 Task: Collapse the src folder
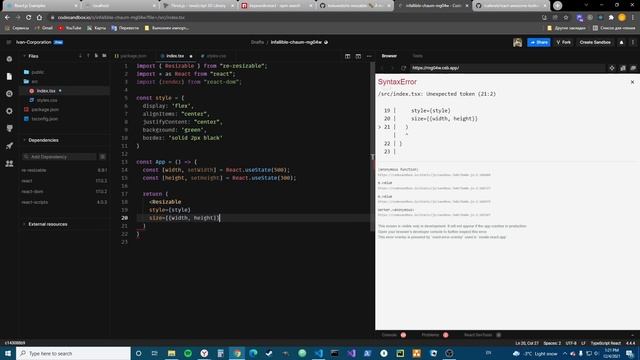pyautogui.click(x=34, y=81)
